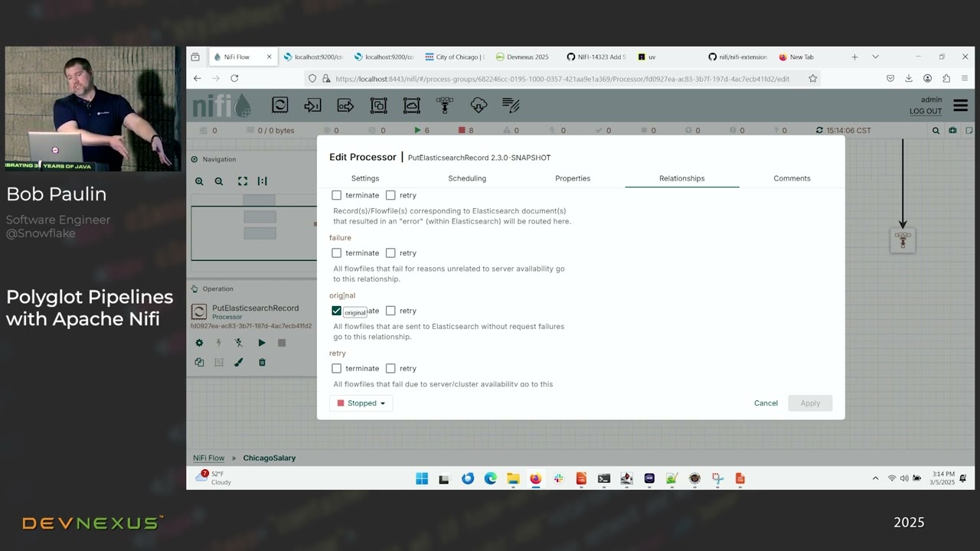This screenshot has width=980, height=551.
Task: Open the Firefox list all tabs chevron
Action: click(x=875, y=57)
